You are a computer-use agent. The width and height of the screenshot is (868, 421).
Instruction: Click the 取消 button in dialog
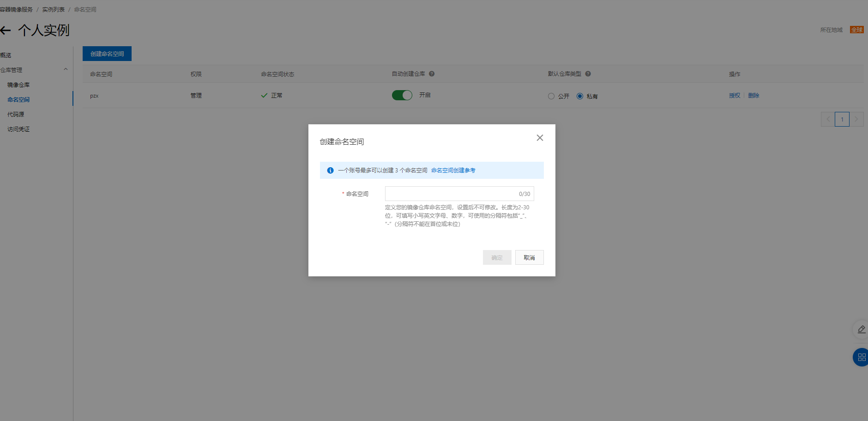point(530,257)
